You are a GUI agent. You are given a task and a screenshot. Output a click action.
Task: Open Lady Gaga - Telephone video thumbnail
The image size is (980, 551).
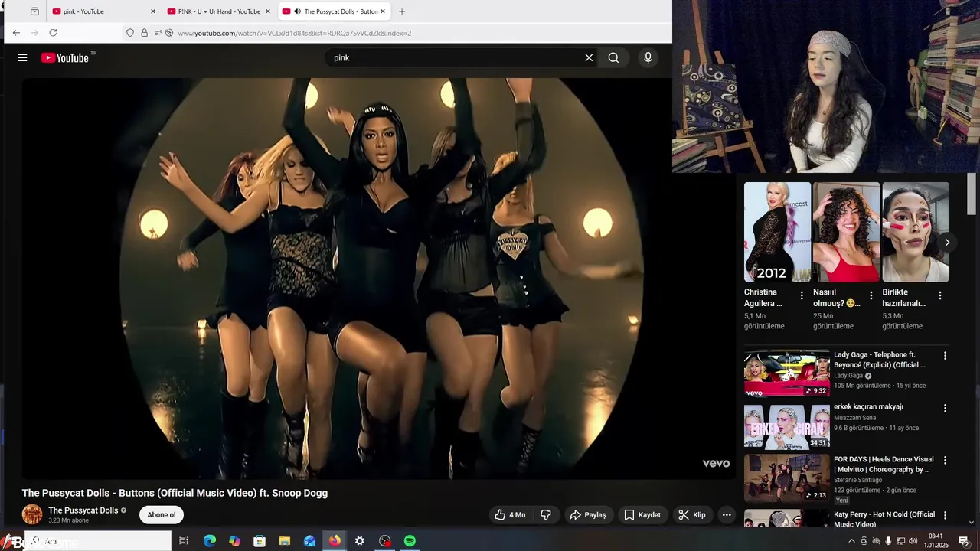[787, 373]
